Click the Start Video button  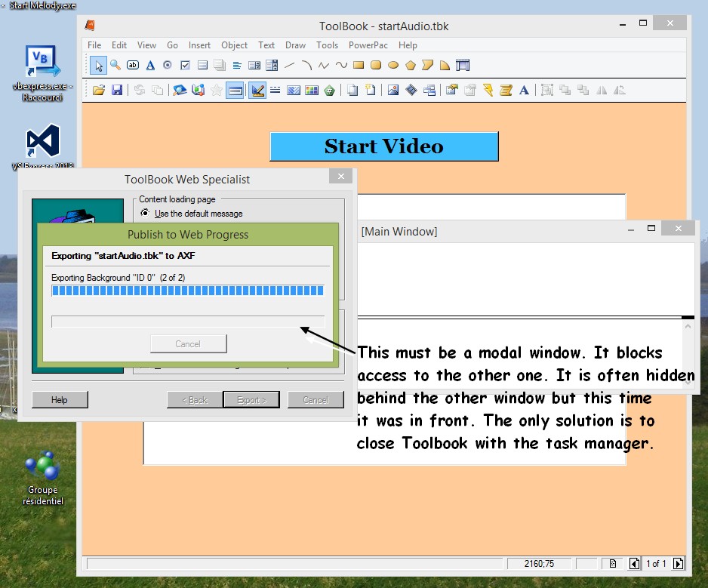coord(384,146)
